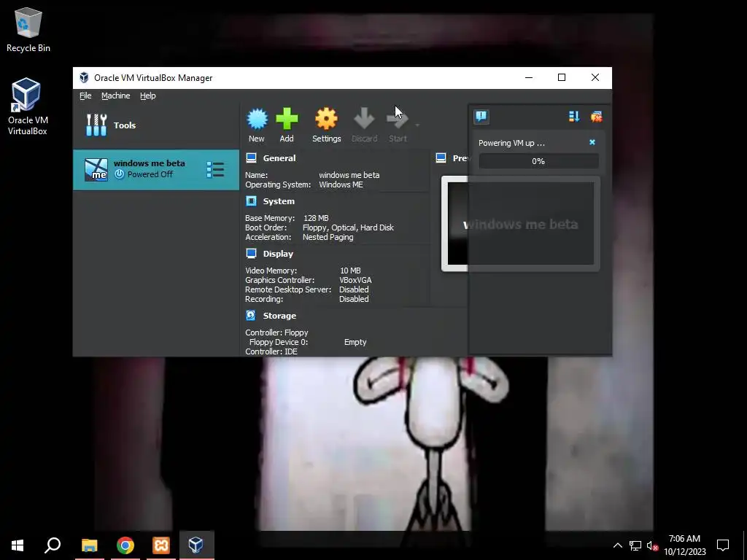Open the Machine menu
747x560 pixels.
pos(116,96)
